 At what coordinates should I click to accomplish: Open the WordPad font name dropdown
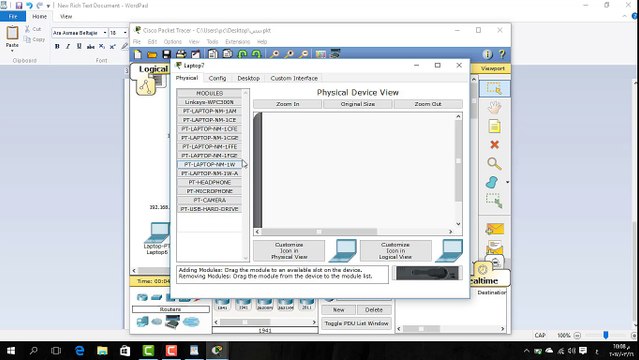[x=105, y=33]
